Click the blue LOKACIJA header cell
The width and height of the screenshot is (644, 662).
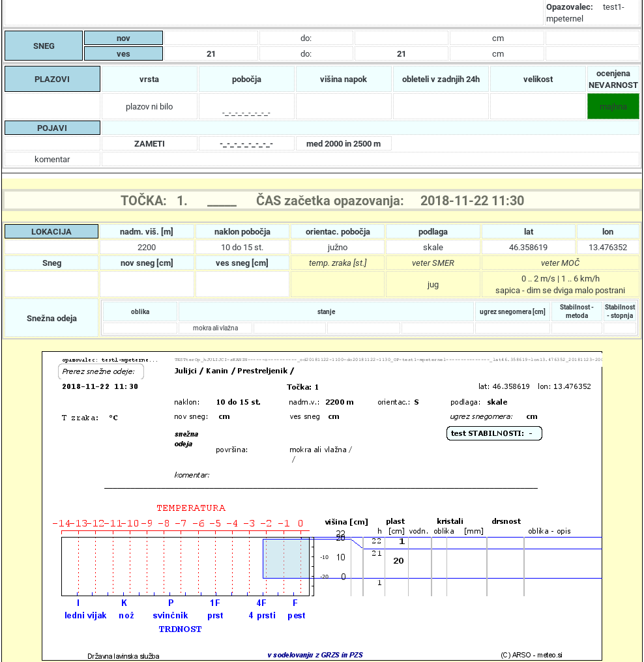(x=51, y=231)
